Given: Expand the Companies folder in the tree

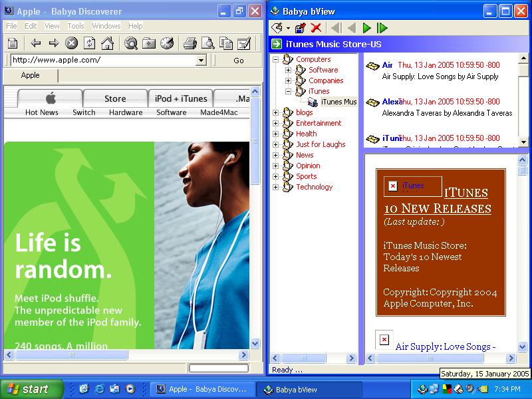Looking at the screenshot, I should [288, 80].
